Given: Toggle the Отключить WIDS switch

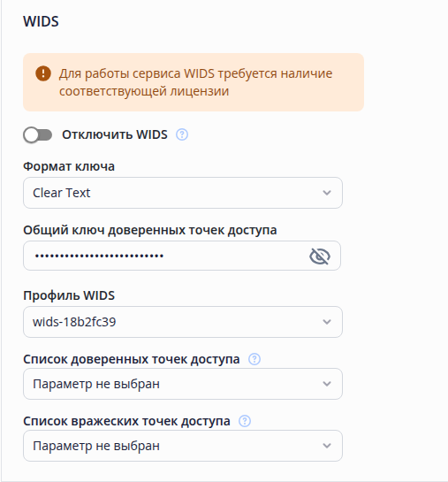Looking at the screenshot, I should coord(37,135).
